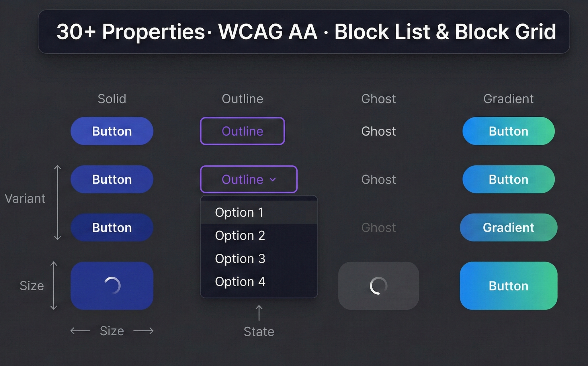The width and height of the screenshot is (588, 366).
Task: Click the loading spinner in the solid button
Action: 112,285
